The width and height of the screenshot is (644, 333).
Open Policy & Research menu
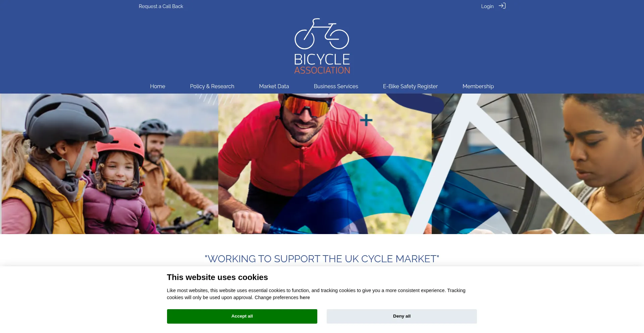point(212,86)
